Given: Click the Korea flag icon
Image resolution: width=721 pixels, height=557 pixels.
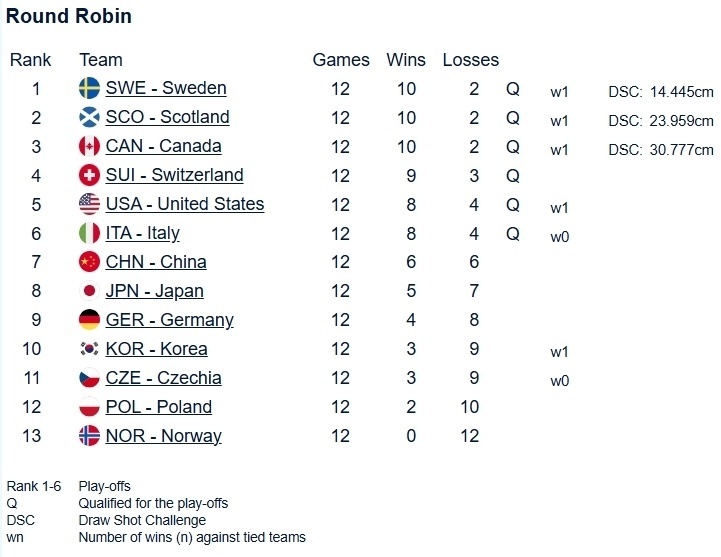Looking at the screenshot, I should [x=89, y=349].
